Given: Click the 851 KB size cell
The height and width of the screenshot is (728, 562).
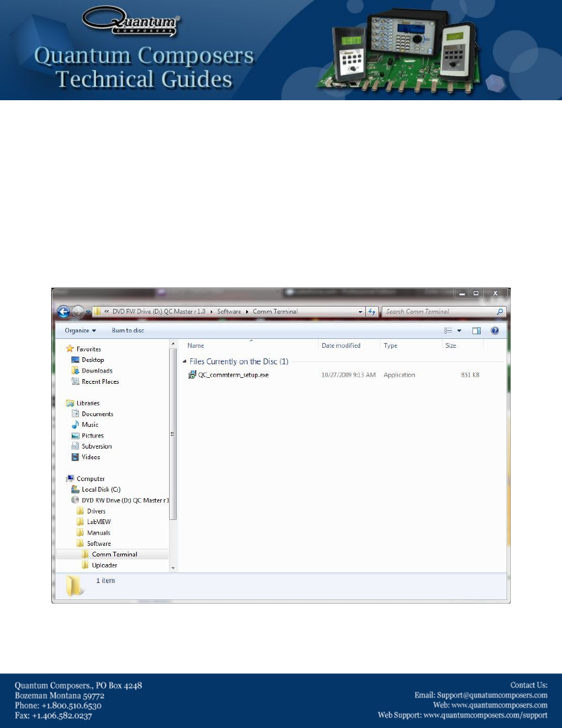Looking at the screenshot, I should tap(470, 375).
